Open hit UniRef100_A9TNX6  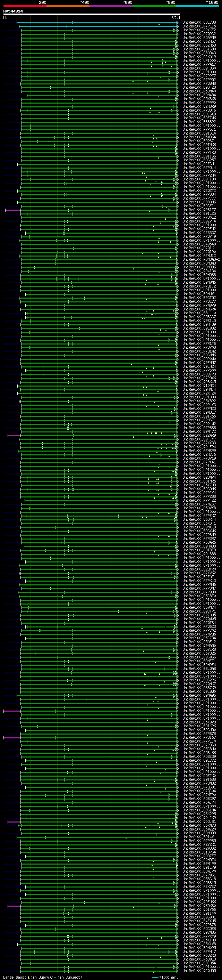(199, 145)
